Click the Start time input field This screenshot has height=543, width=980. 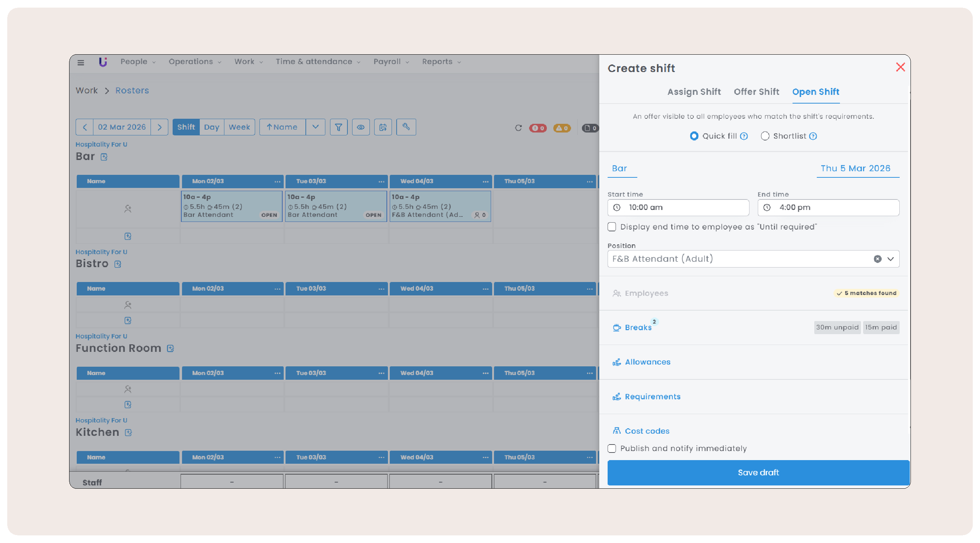678,207
